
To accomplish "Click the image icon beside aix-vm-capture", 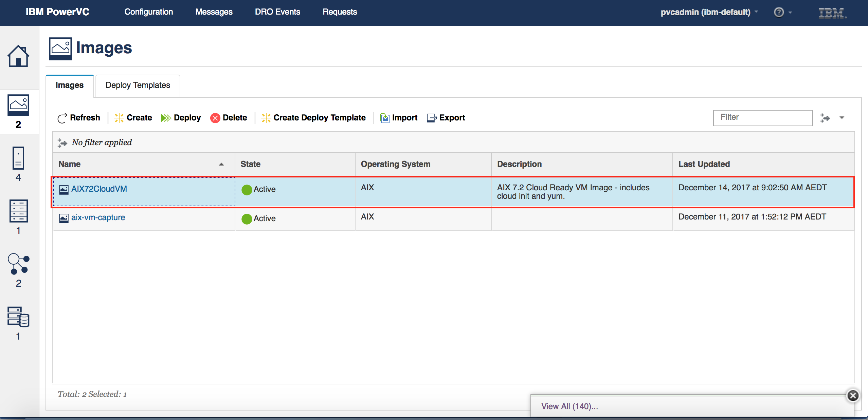I will tap(64, 218).
